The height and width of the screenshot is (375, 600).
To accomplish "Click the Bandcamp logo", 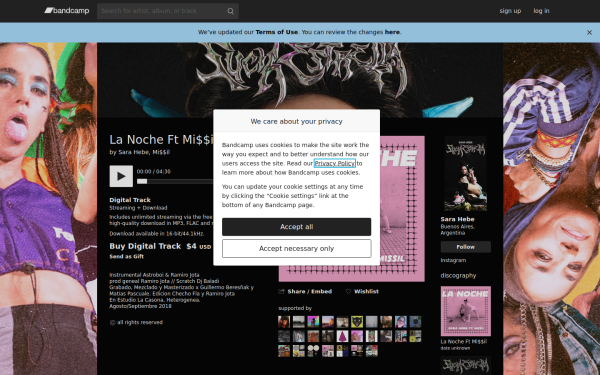I will pyautogui.click(x=67, y=11).
